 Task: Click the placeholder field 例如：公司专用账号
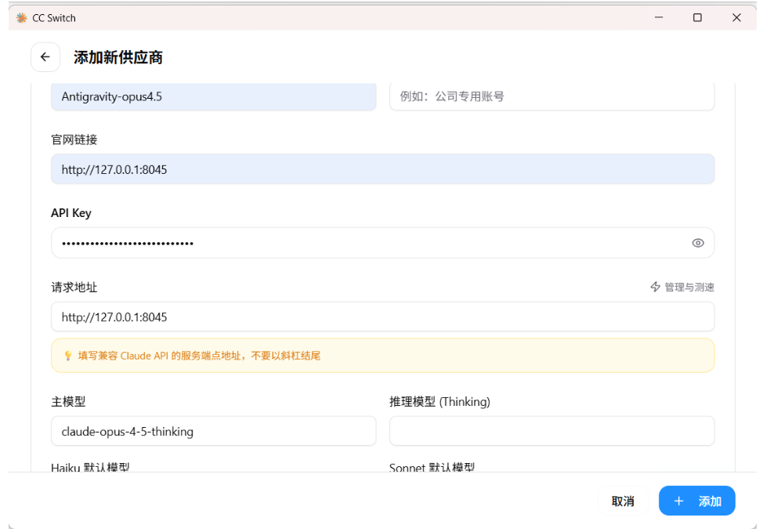551,96
